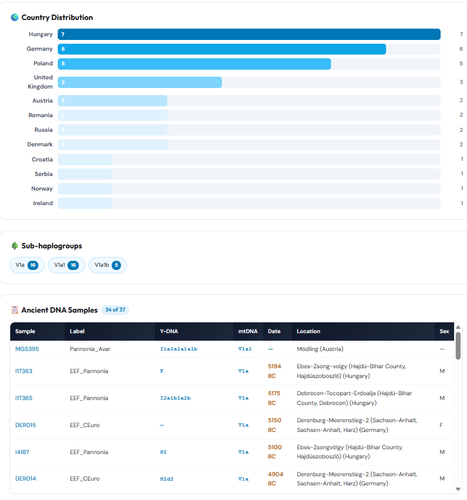
Task: Click the globe icon beside Country Distribution
Action: pyautogui.click(x=14, y=17)
